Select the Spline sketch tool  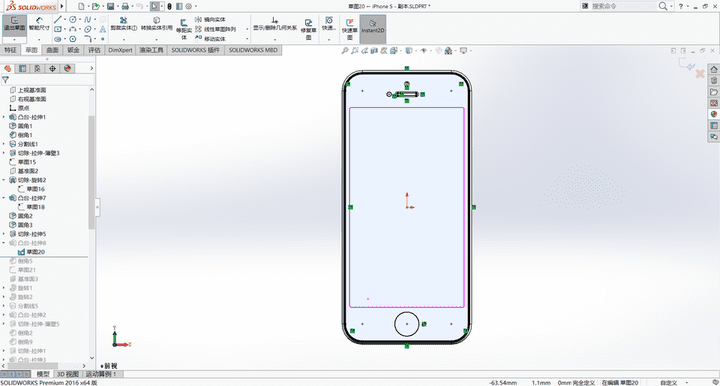click(87, 19)
